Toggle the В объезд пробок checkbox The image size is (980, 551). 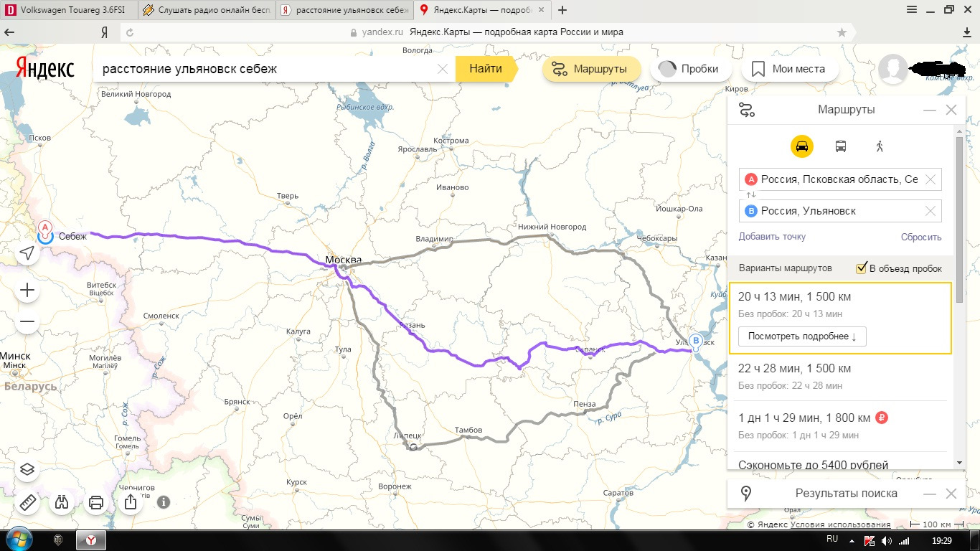click(x=862, y=268)
